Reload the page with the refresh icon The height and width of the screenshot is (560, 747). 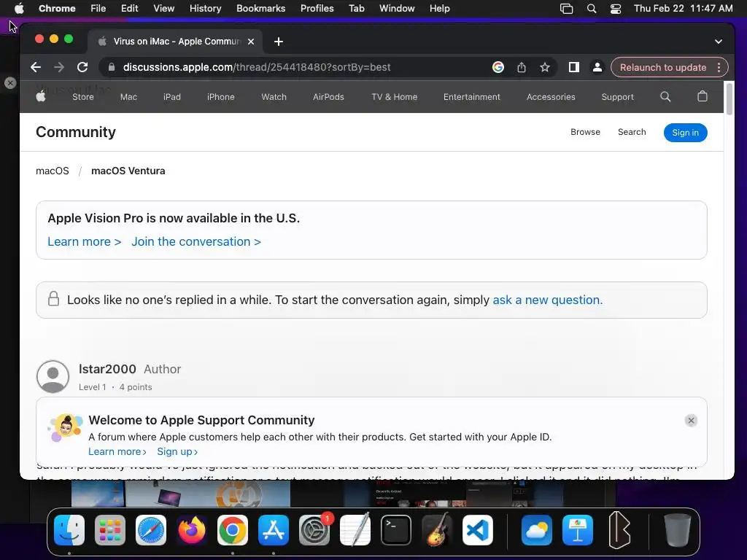click(x=82, y=67)
